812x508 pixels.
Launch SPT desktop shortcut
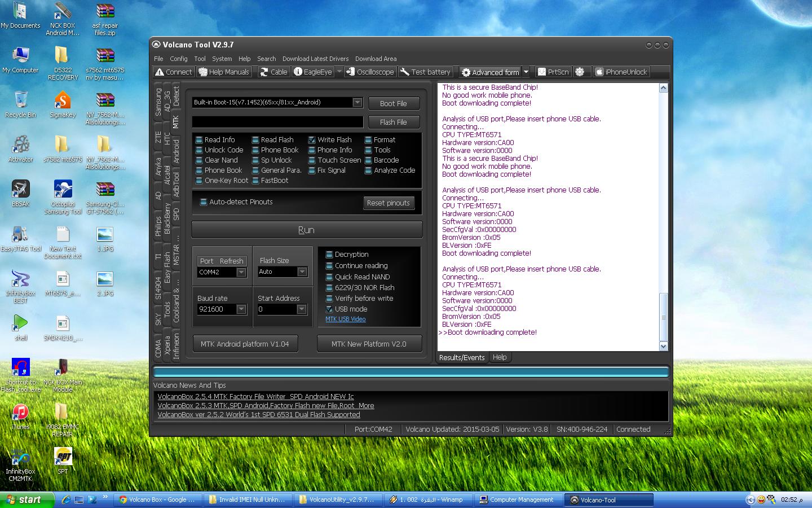click(x=62, y=461)
